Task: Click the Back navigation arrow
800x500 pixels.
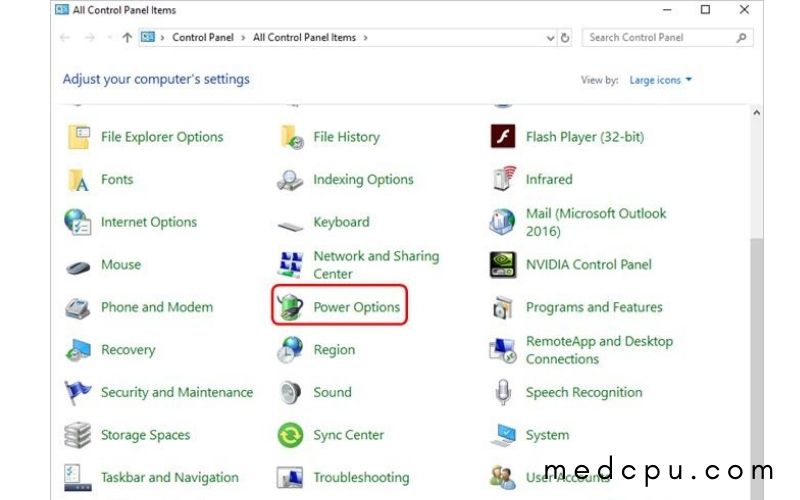Action: (x=65, y=38)
